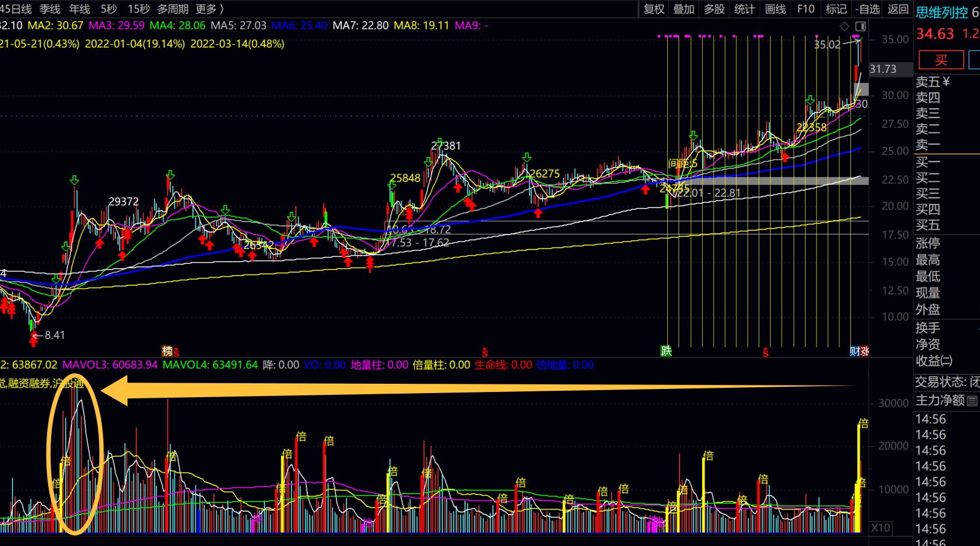Click the 31.73 price axis label

point(883,69)
